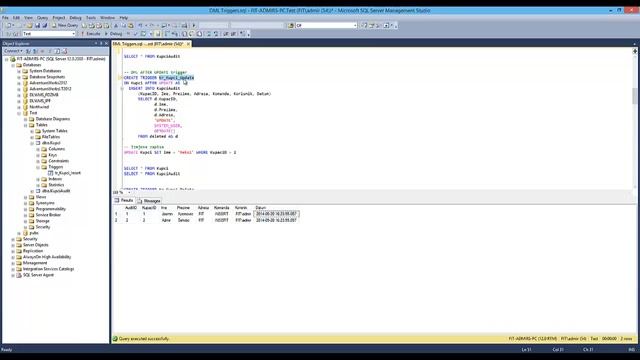Open the Query menu

(x=42, y=18)
